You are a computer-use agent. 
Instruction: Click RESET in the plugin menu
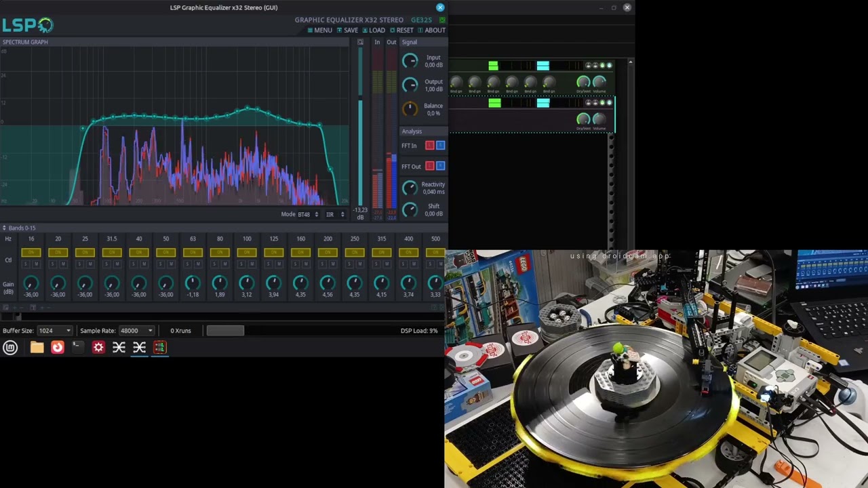pos(401,30)
